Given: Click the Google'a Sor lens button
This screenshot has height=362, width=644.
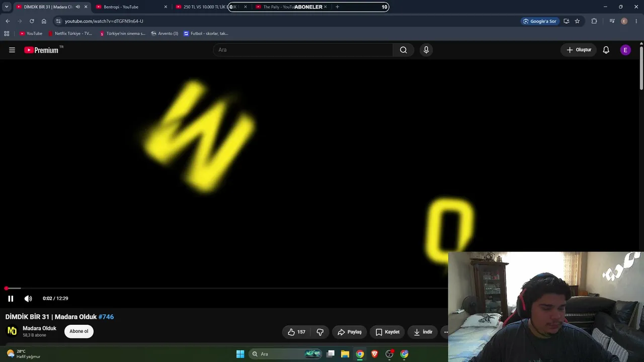Looking at the screenshot, I should pos(540,21).
